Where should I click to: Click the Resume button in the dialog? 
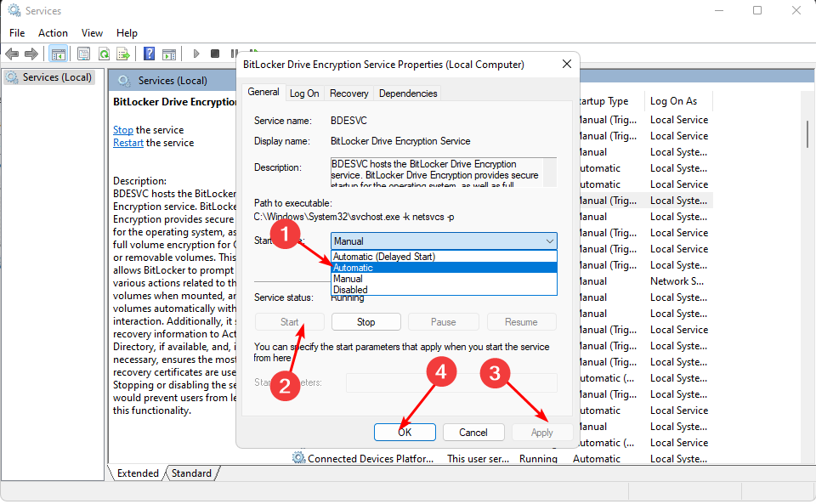tap(521, 322)
